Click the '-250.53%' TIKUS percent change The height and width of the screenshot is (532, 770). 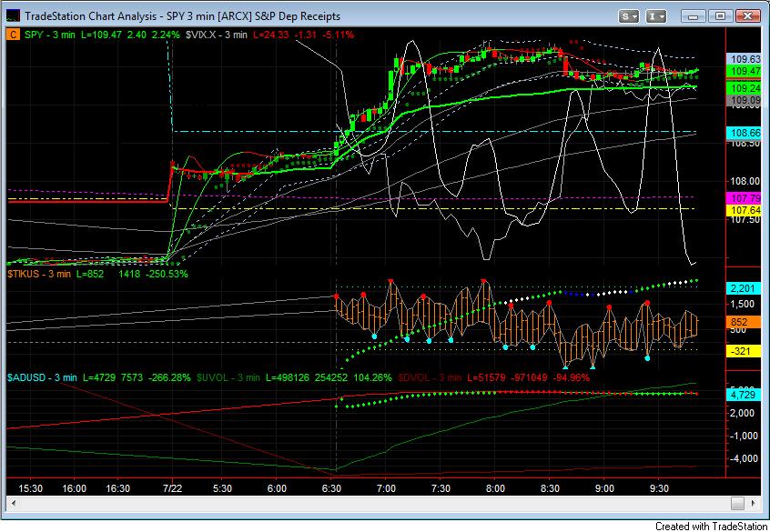click(167, 274)
